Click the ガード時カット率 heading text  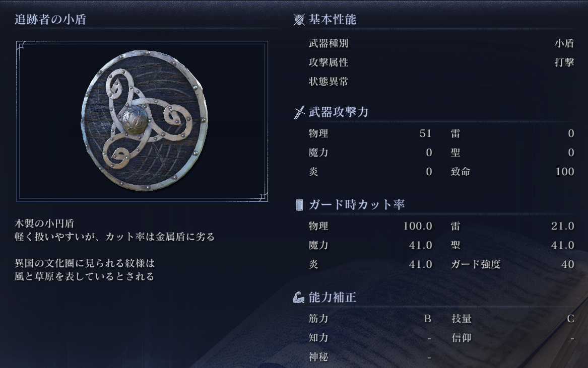click(357, 204)
